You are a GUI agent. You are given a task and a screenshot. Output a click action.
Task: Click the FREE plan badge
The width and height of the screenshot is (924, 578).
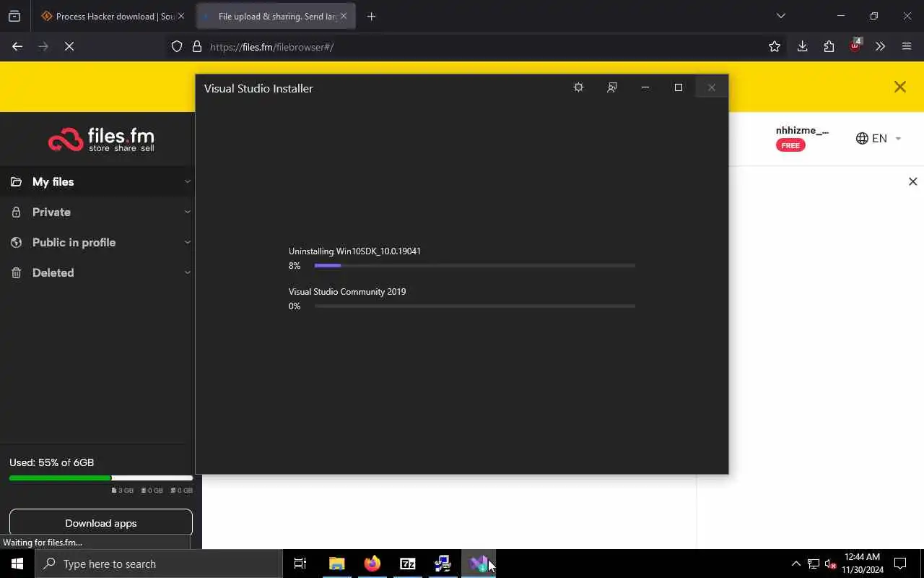[790, 145]
